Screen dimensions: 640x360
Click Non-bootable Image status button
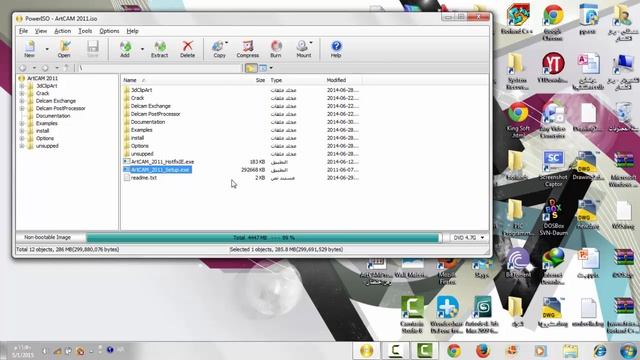coord(48,237)
